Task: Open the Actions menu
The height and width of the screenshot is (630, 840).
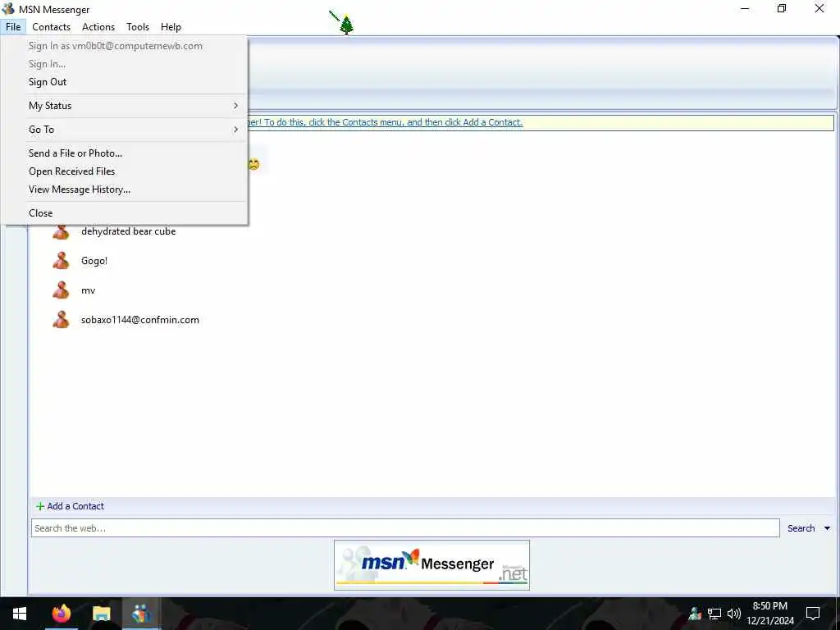Action: tap(98, 27)
